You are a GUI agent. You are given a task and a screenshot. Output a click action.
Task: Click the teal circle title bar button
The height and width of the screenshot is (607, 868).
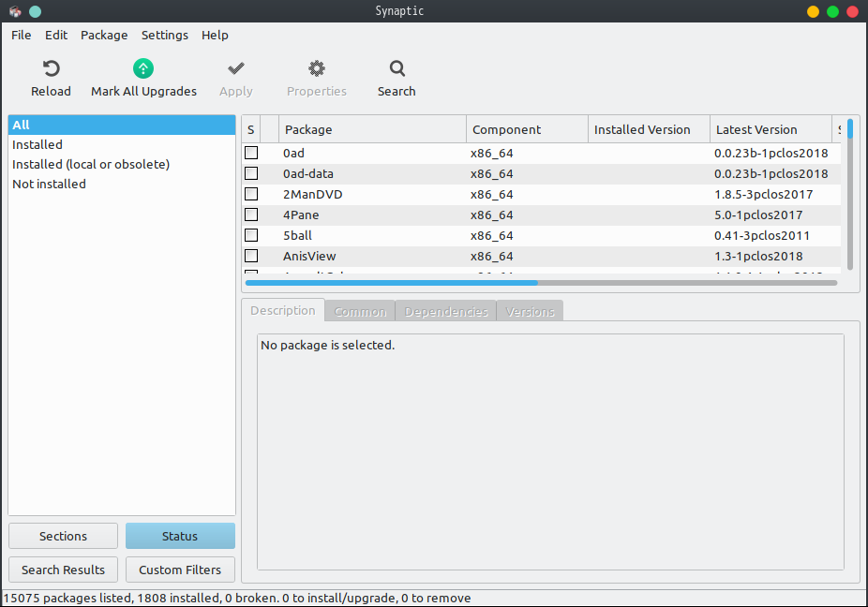coord(35,11)
